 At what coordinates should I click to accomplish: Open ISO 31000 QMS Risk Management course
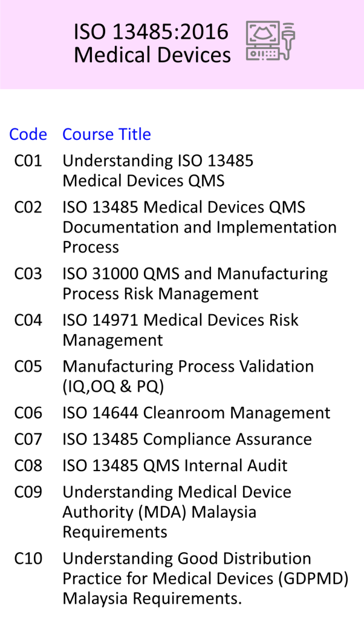(x=195, y=283)
